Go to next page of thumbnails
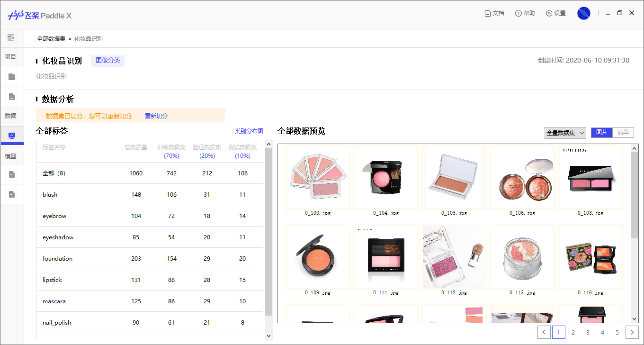The height and width of the screenshot is (345, 644). [632, 332]
